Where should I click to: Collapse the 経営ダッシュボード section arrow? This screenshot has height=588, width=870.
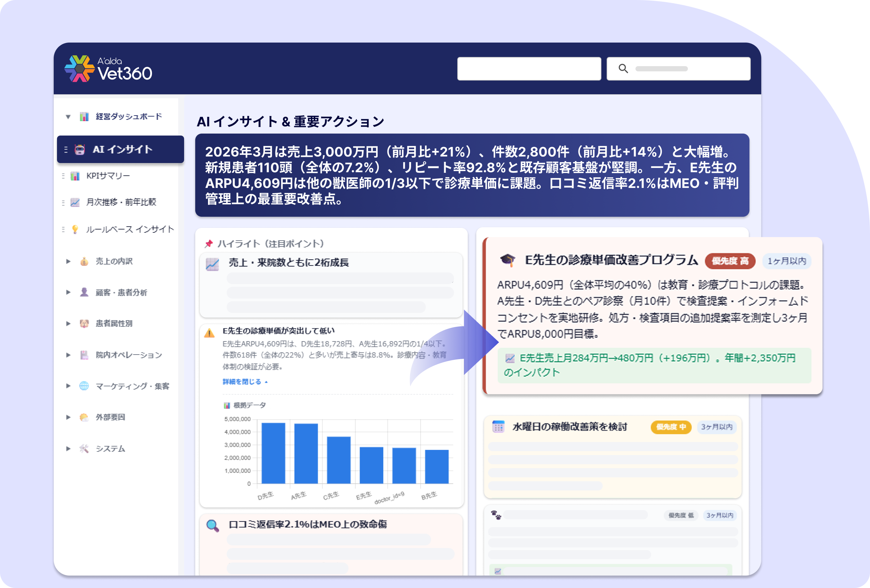[68, 117]
